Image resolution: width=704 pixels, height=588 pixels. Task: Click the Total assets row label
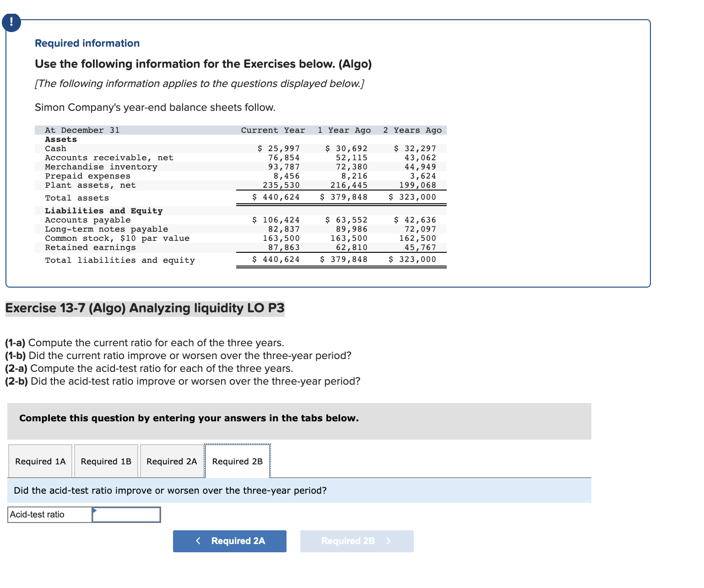tap(77, 198)
